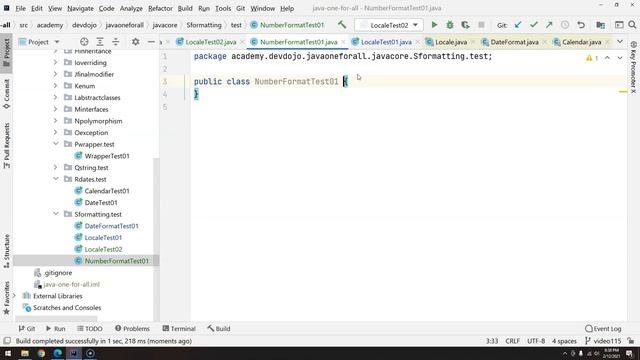This screenshot has height=360, width=640.
Task: Open the Navigate menu
Action: (80, 8)
